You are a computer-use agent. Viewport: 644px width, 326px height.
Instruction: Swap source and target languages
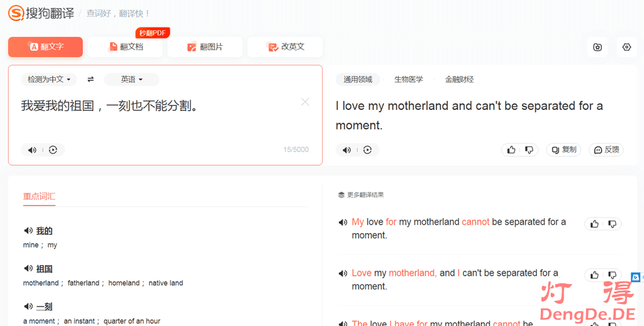tap(91, 79)
